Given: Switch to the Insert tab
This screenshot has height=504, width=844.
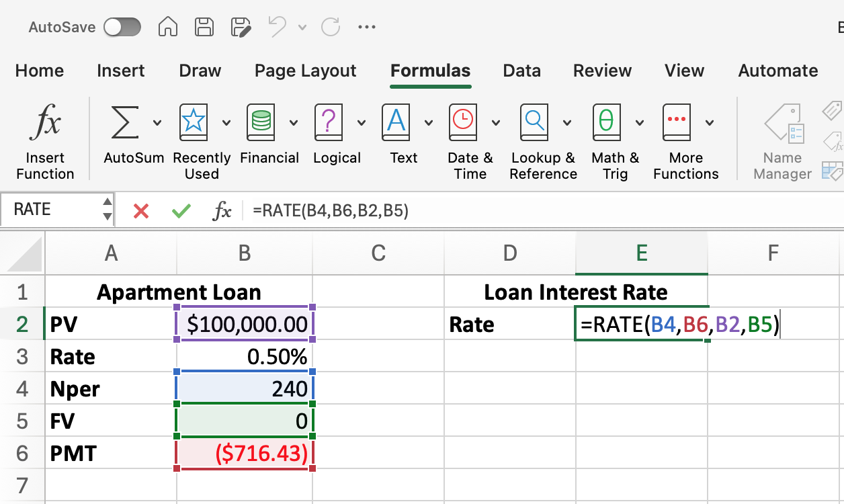Looking at the screenshot, I should pyautogui.click(x=121, y=71).
